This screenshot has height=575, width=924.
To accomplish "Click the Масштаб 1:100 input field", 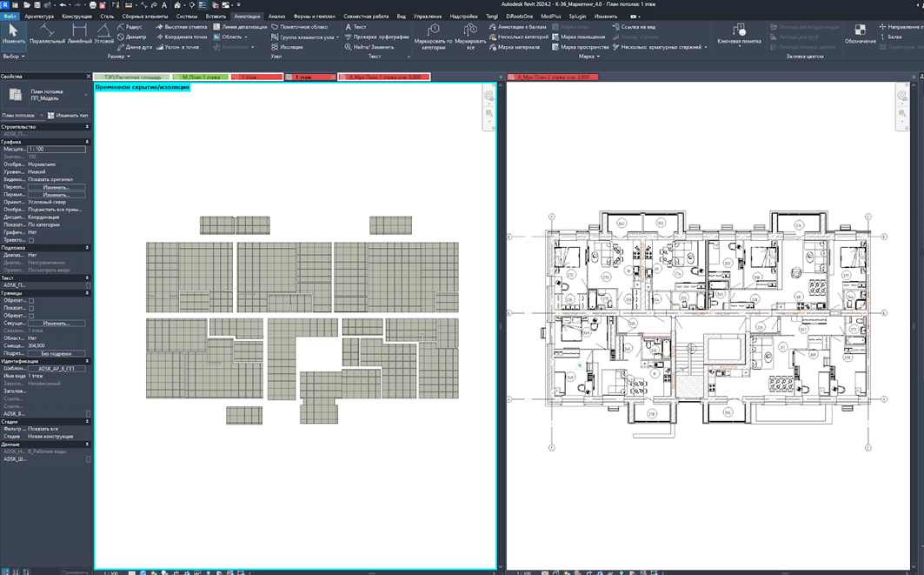I will click(x=57, y=150).
